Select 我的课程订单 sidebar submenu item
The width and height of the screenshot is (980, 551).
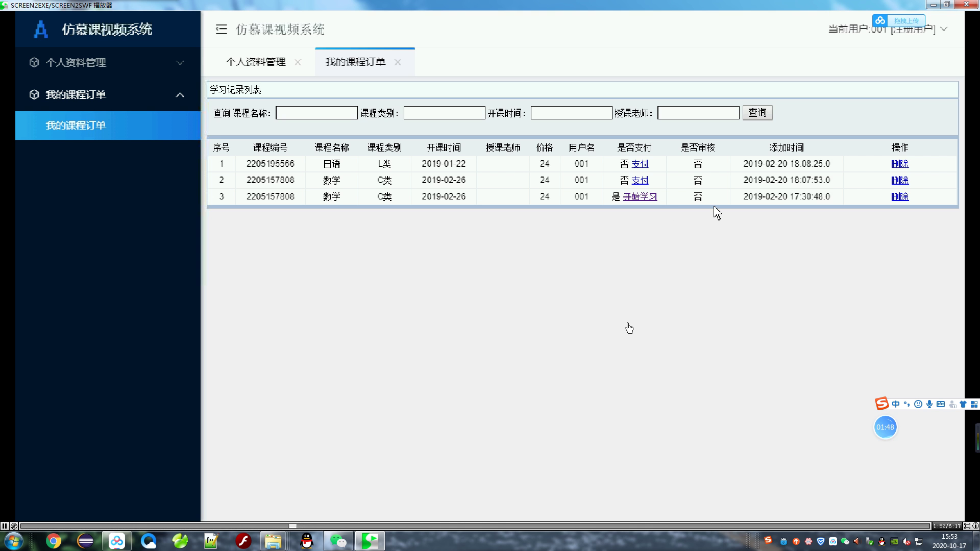point(108,126)
